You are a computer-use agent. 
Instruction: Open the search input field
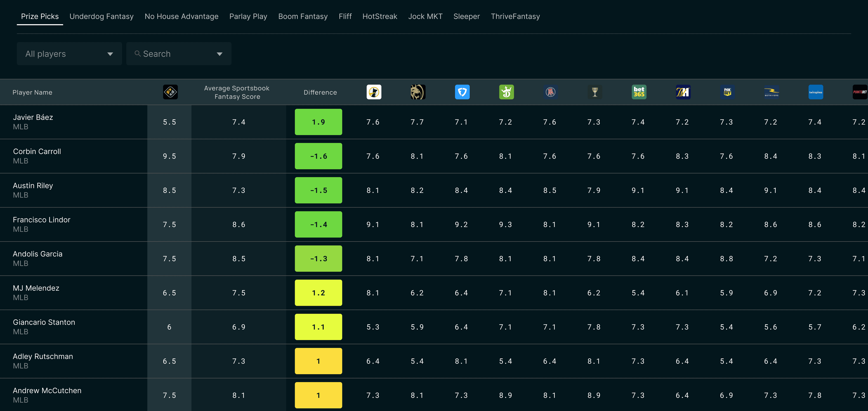[x=168, y=54]
